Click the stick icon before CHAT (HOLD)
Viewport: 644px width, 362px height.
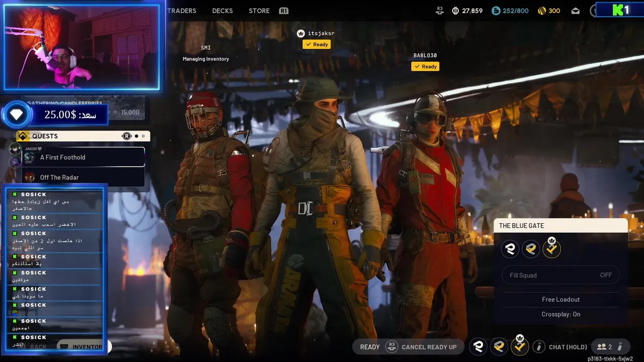pos(539,346)
